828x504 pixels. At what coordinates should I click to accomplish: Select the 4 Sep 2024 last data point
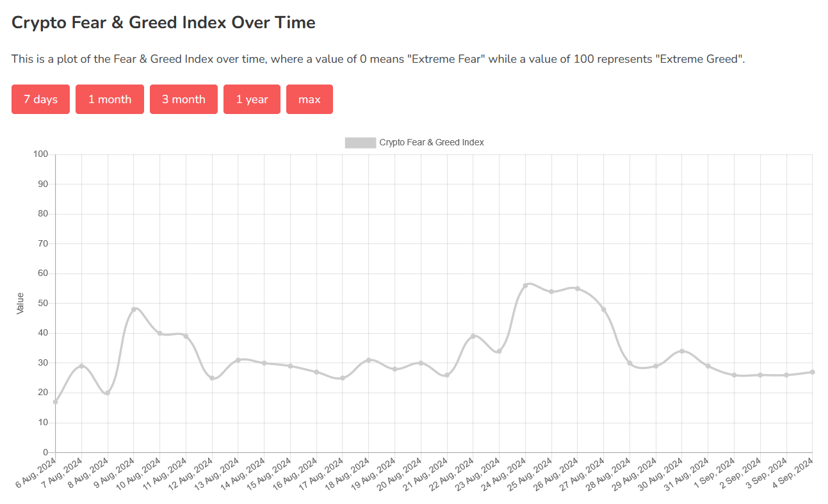(812, 372)
